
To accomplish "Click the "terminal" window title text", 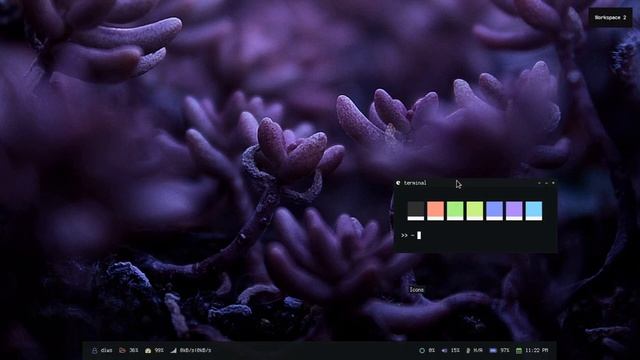I will pyautogui.click(x=415, y=183).
